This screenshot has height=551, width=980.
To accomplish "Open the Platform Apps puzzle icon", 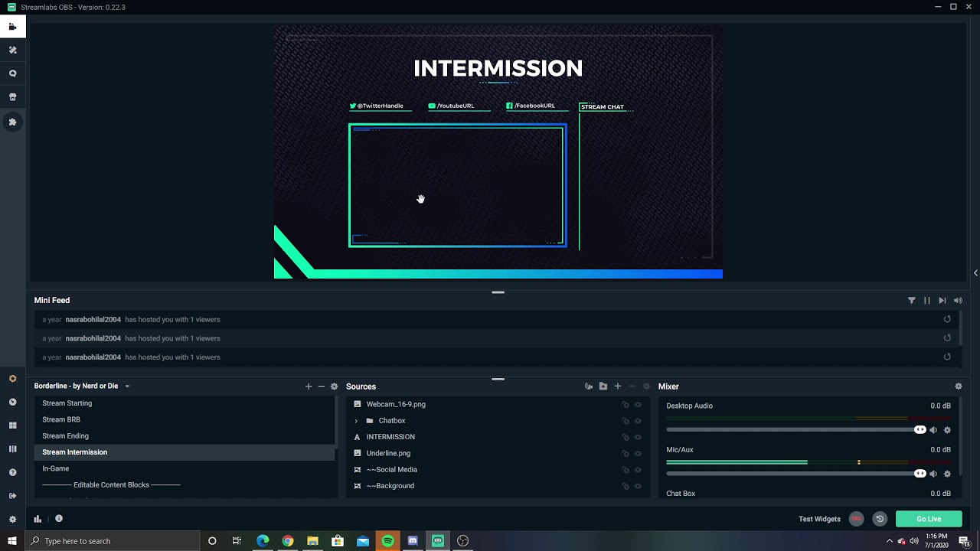I will pos(12,122).
